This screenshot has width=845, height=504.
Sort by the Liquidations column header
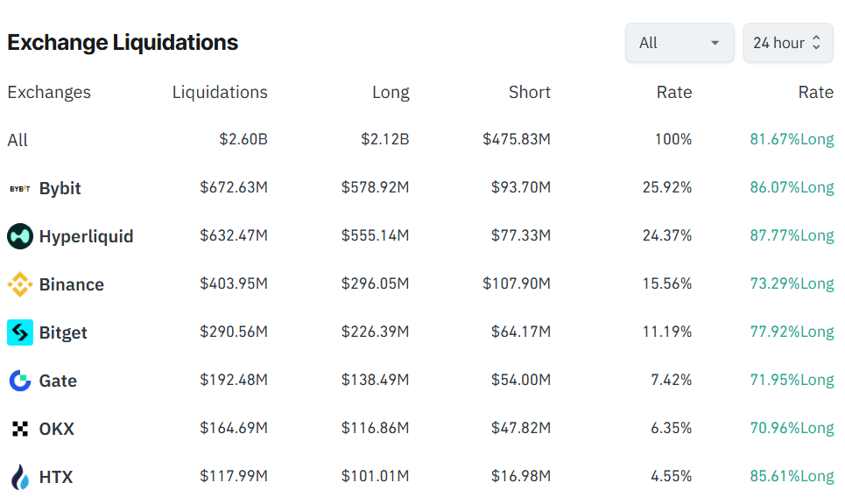tap(220, 92)
